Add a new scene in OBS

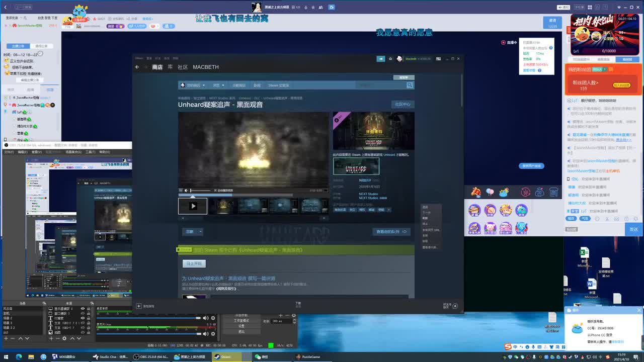coord(6,338)
